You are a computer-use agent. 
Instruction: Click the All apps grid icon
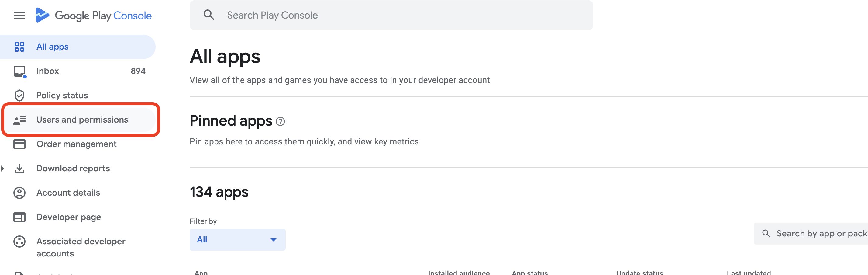[19, 47]
